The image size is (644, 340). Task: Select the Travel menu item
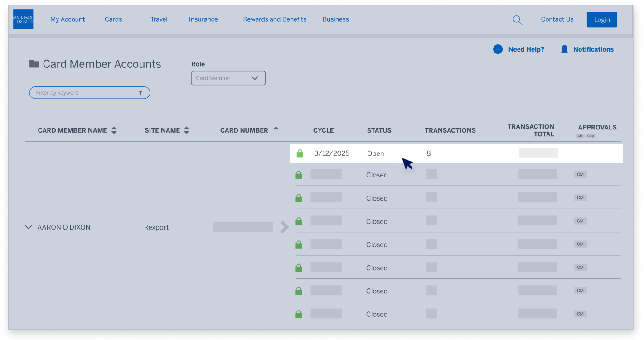click(159, 19)
